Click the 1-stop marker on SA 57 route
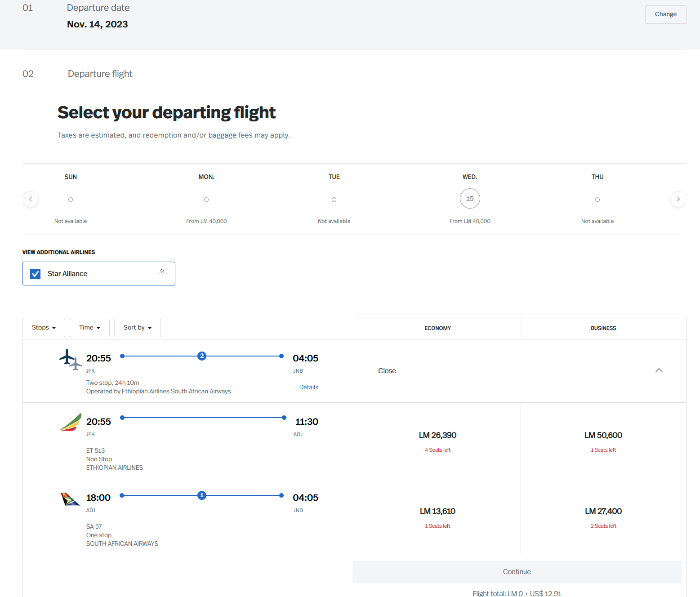 [x=202, y=495]
